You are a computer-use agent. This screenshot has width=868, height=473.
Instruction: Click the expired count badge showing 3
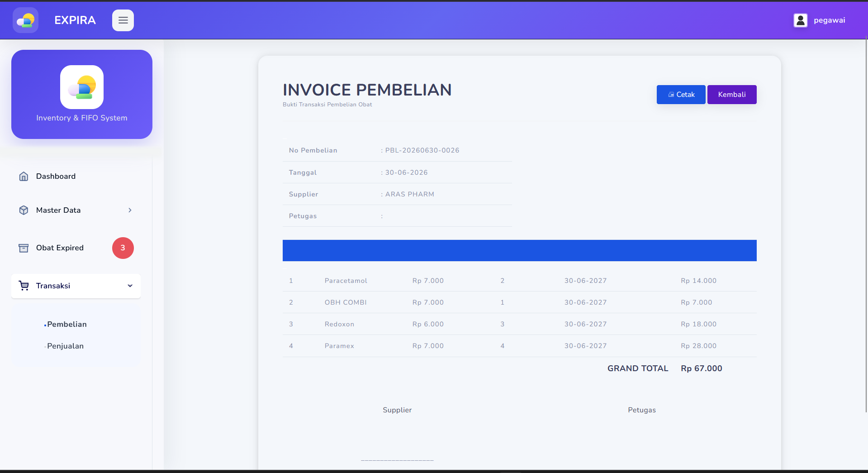123,248
